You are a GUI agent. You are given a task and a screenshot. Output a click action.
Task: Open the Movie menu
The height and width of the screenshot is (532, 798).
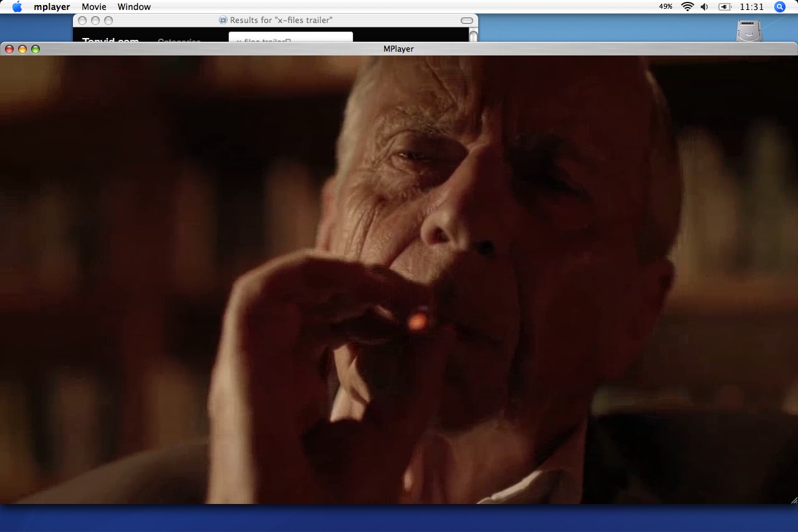(x=94, y=7)
